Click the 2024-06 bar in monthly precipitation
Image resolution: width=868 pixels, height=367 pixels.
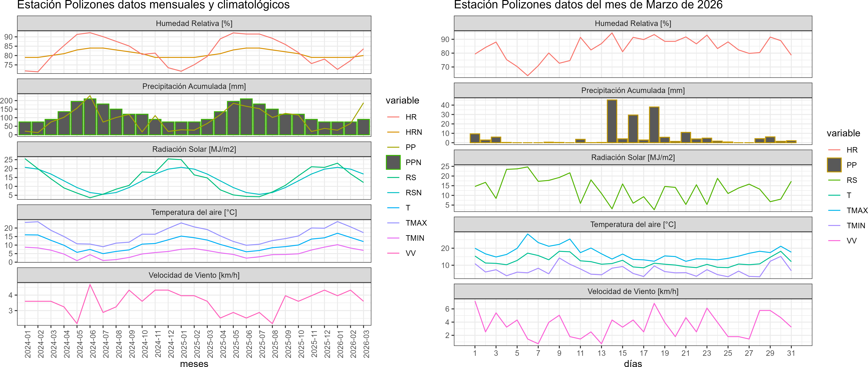click(x=90, y=117)
